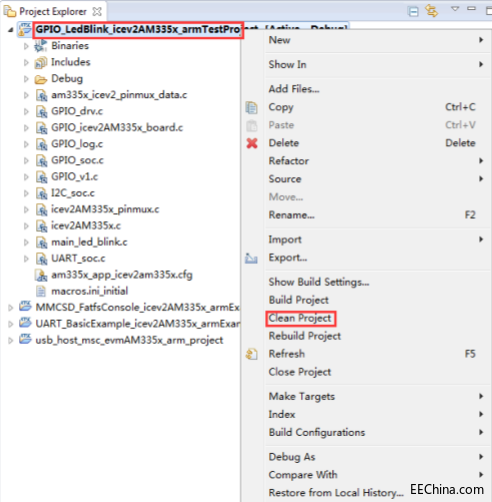This screenshot has width=492, height=502.
Task: Click the Collapse All icon in Project Explorer
Action: click(x=413, y=12)
